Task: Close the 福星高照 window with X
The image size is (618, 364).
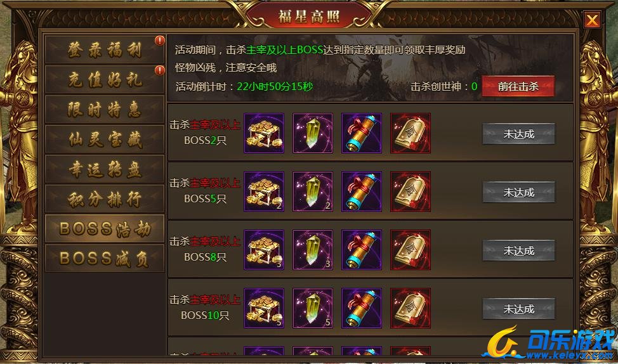Action: [x=592, y=20]
